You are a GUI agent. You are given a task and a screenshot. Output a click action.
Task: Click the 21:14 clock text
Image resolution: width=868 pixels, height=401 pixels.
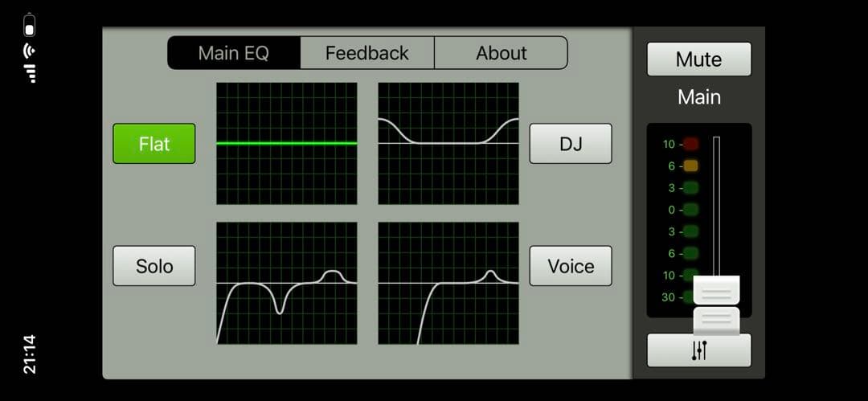coord(30,354)
